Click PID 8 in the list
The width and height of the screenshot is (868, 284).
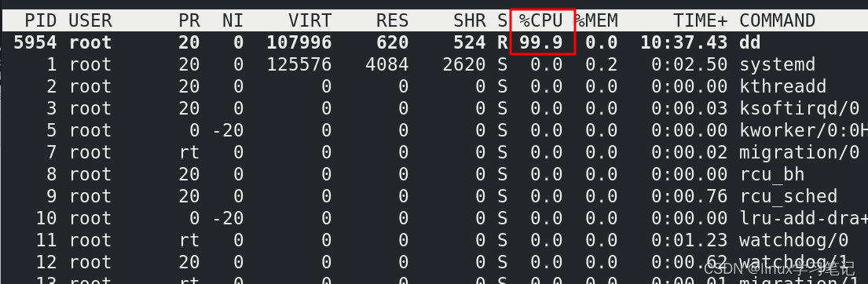coord(52,175)
